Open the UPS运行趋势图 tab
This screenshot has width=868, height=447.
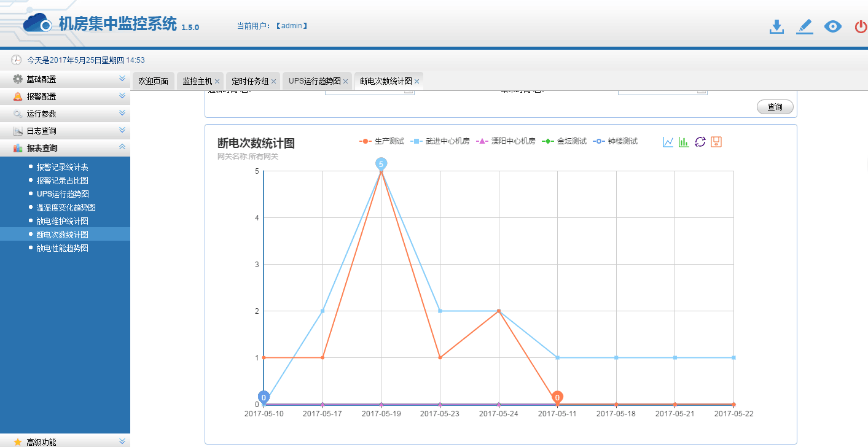(x=313, y=80)
